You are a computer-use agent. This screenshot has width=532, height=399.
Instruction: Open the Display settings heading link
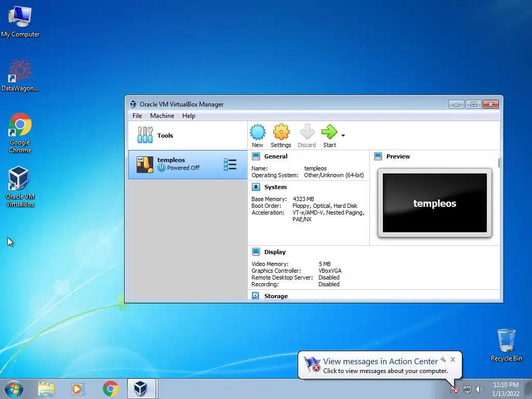(275, 252)
